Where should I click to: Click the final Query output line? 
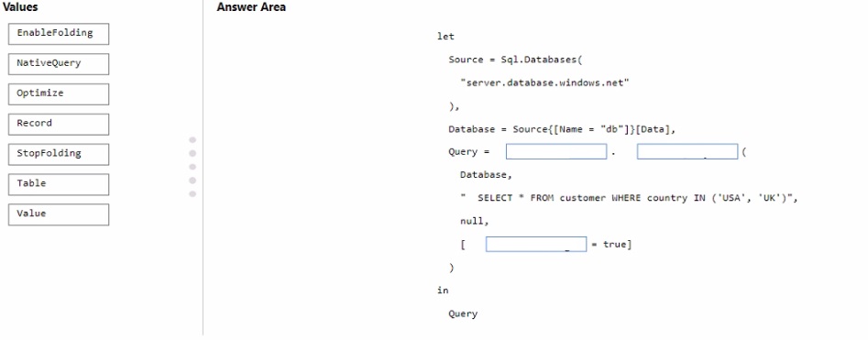(463, 314)
